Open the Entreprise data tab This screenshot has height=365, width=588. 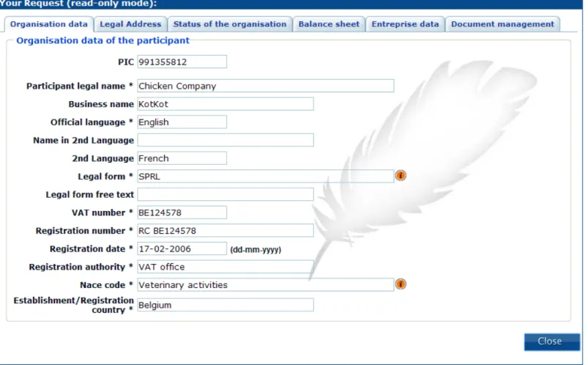405,24
